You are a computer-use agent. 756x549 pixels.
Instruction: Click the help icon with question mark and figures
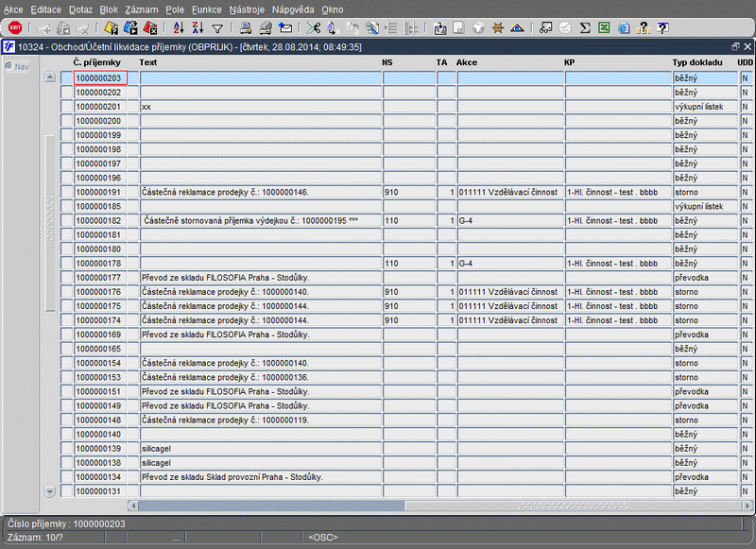coord(644,28)
